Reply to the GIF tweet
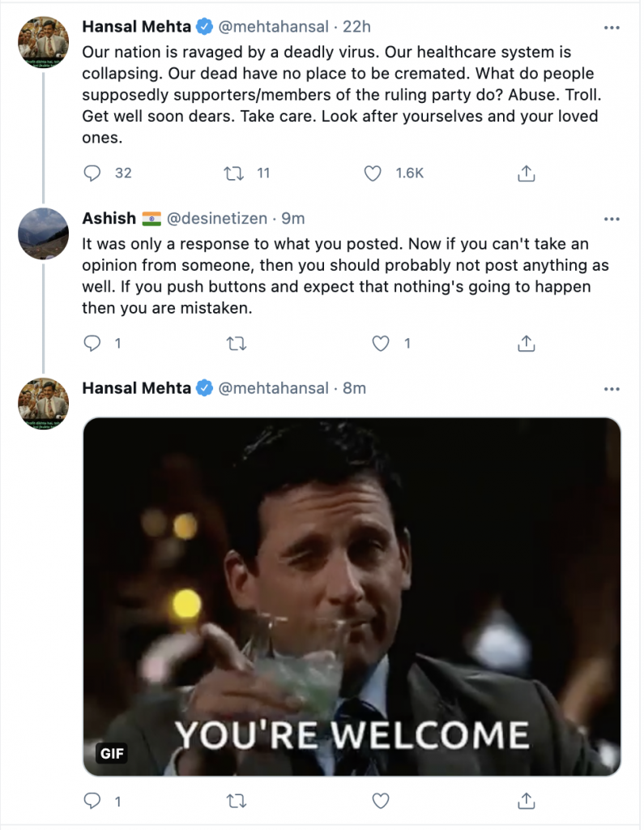Screen dimensions: 644x830 pos(93,802)
